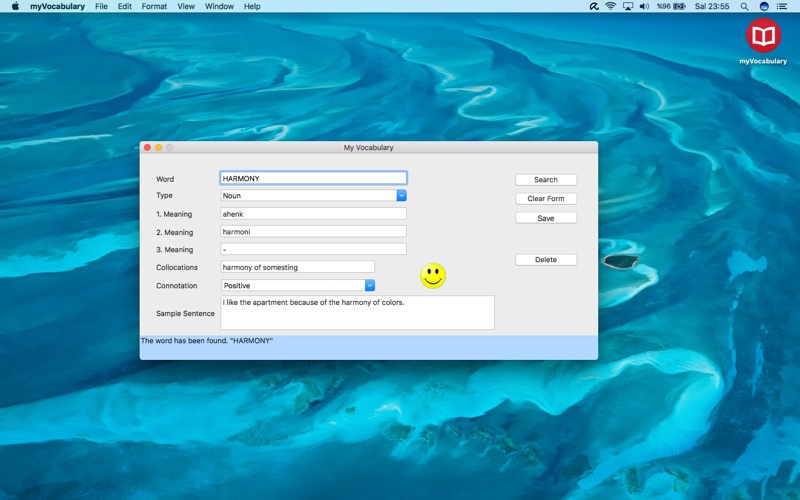Open the myVocabulary desktop app icon
This screenshot has width=800, height=500.
(763, 37)
